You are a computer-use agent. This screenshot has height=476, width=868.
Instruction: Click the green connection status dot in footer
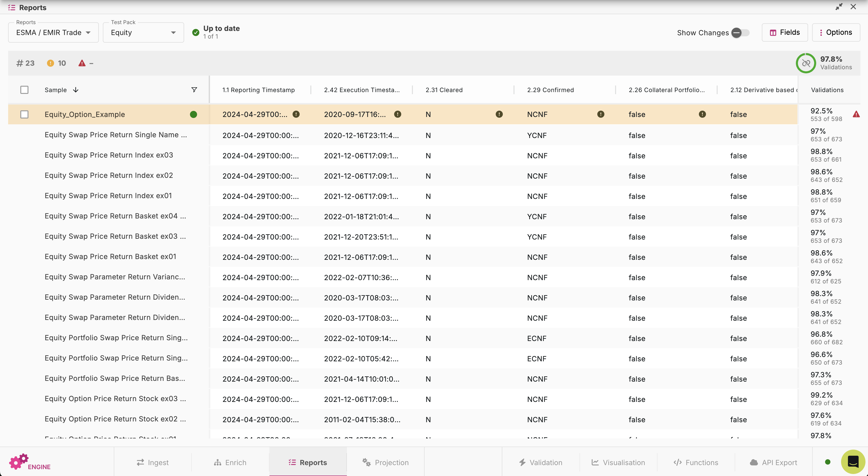[x=828, y=462]
